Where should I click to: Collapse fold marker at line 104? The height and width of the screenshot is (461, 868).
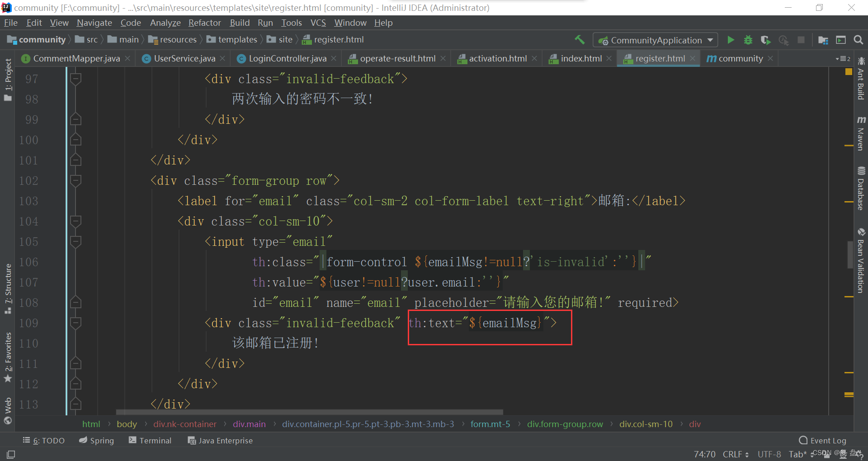pyautogui.click(x=75, y=221)
